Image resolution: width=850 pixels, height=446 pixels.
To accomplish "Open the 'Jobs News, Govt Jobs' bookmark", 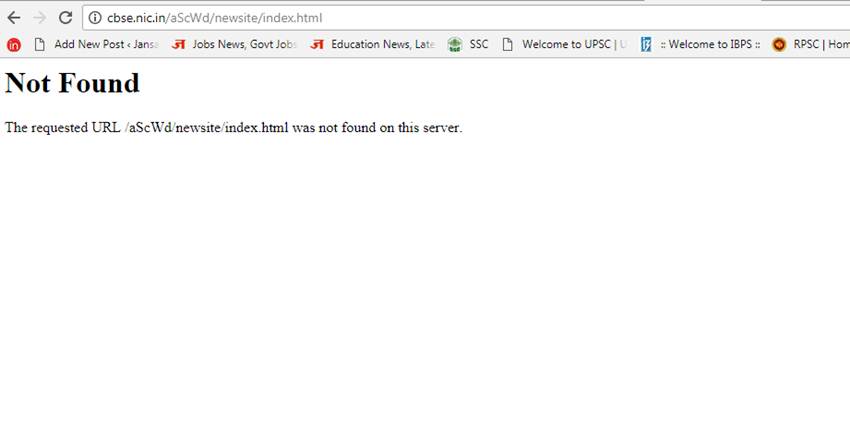I will point(244,44).
